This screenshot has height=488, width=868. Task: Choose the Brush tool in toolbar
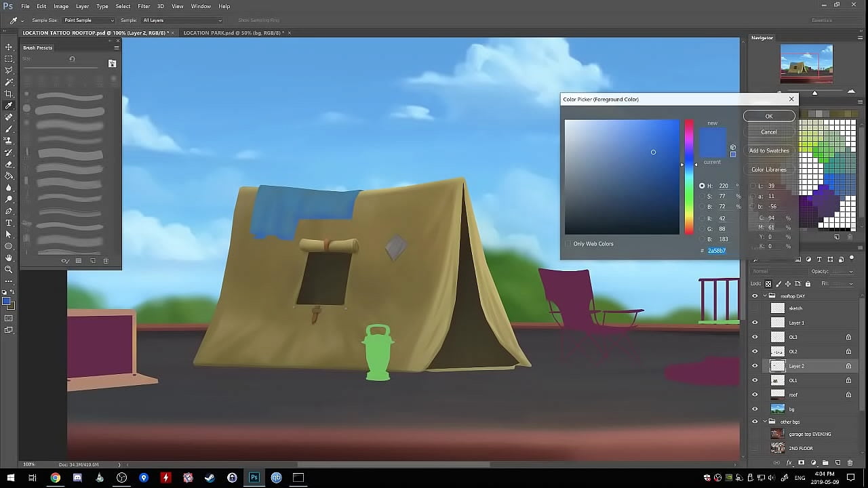point(9,129)
